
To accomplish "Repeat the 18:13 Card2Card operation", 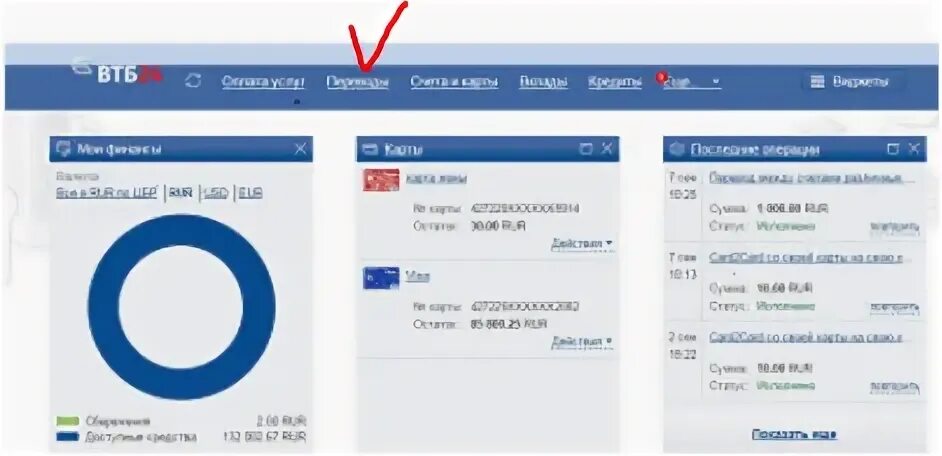I will coord(895,308).
